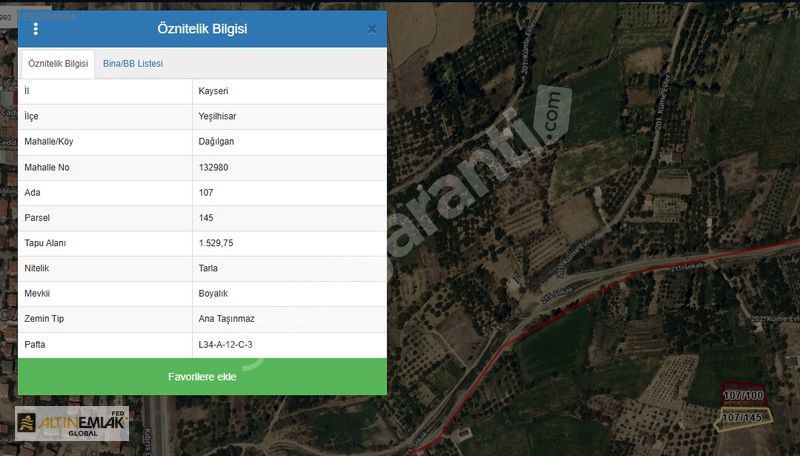The height and width of the screenshot is (456, 800).
Task: Click the Zemin Tip value Ana Taşınmaz
Action: 227,319
